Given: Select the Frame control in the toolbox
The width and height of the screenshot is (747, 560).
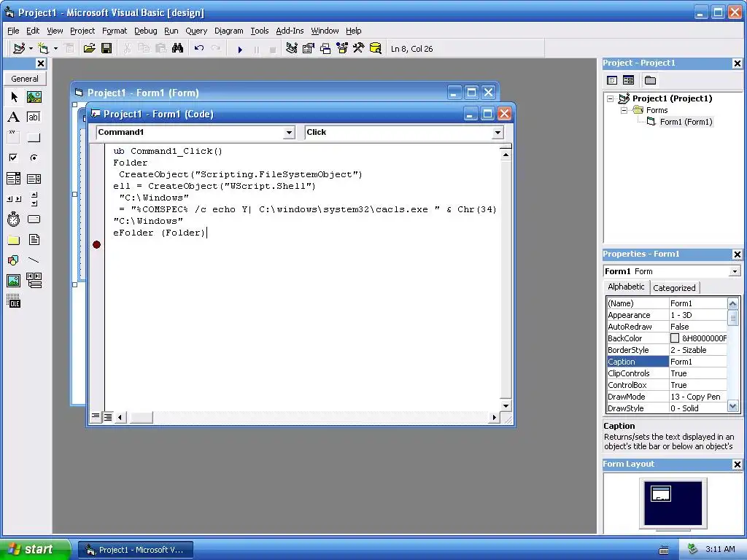Looking at the screenshot, I should click(14, 138).
